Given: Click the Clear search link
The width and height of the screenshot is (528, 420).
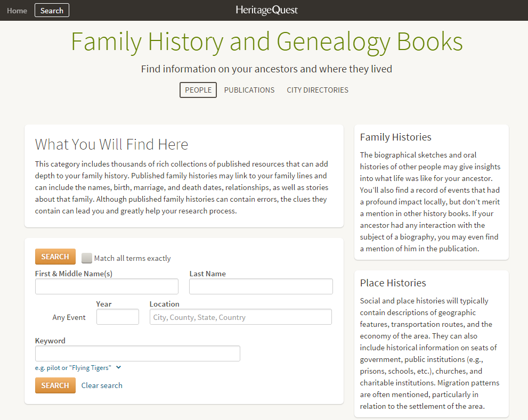Looking at the screenshot, I should 101,385.
